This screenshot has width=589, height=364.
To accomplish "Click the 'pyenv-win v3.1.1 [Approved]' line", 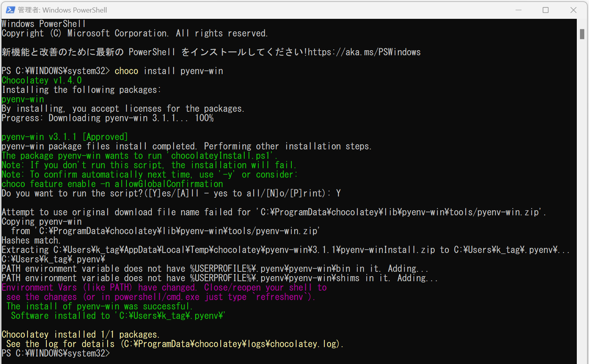I will pyautogui.click(x=64, y=136).
